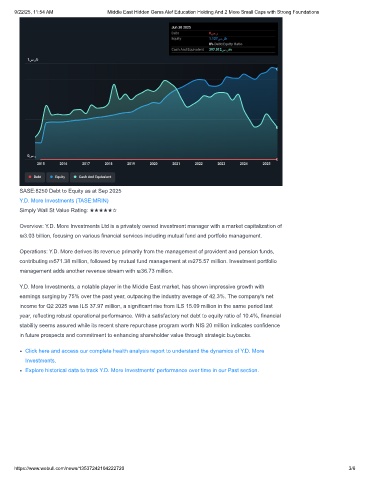
Task: Toggle Cash and Equivalent legend button
Action: (93, 177)
